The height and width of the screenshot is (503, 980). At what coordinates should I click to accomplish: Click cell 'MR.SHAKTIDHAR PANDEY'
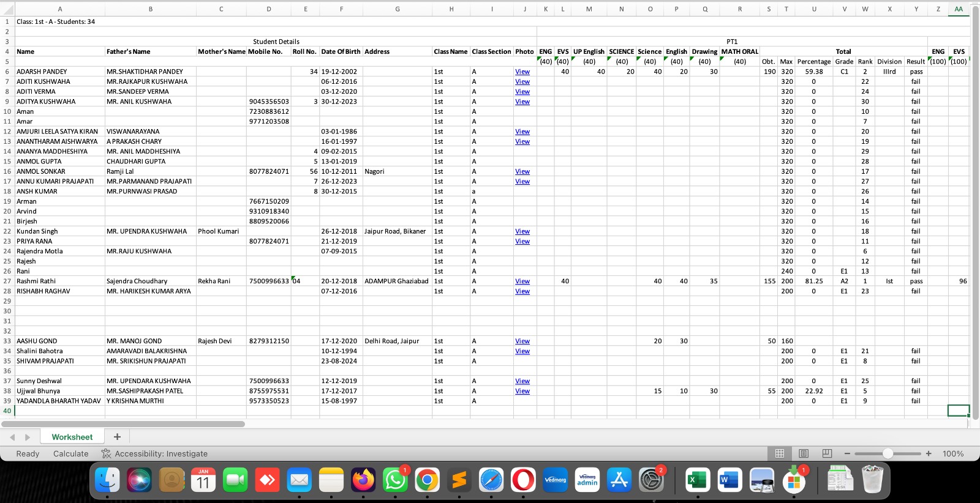[151, 72]
